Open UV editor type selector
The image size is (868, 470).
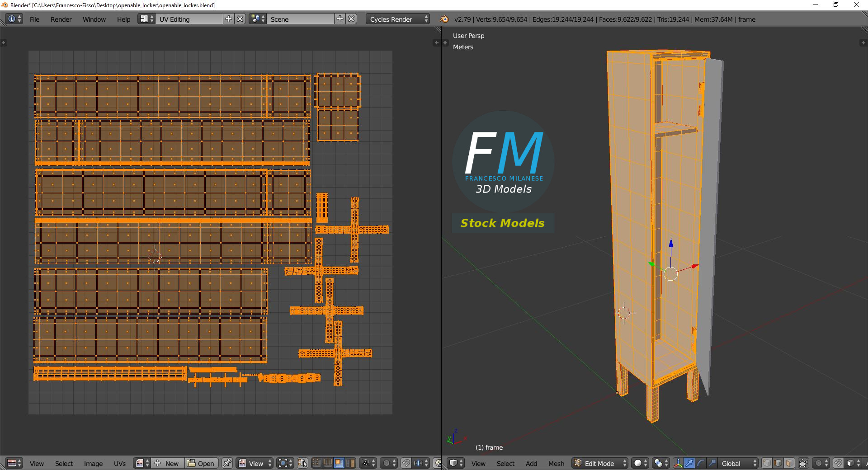click(x=14, y=463)
